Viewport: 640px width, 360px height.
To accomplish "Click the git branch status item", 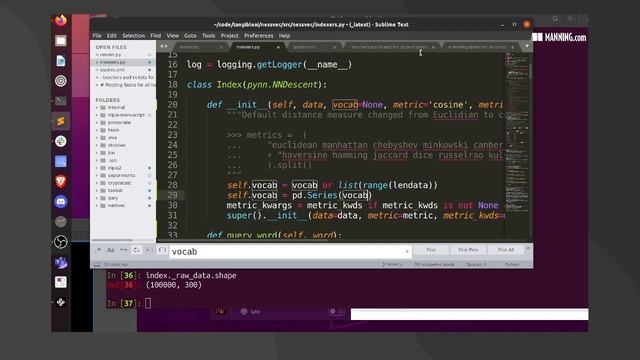I will 392,264.
